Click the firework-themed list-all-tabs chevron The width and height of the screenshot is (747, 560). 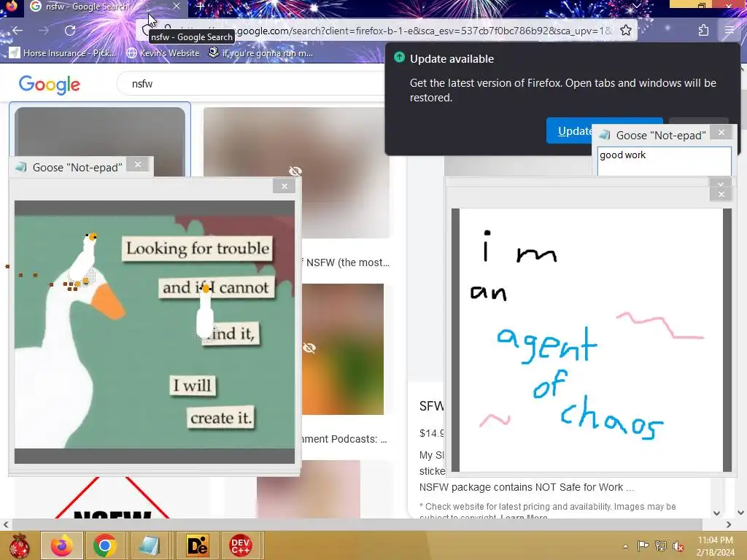tap(636, 6)
